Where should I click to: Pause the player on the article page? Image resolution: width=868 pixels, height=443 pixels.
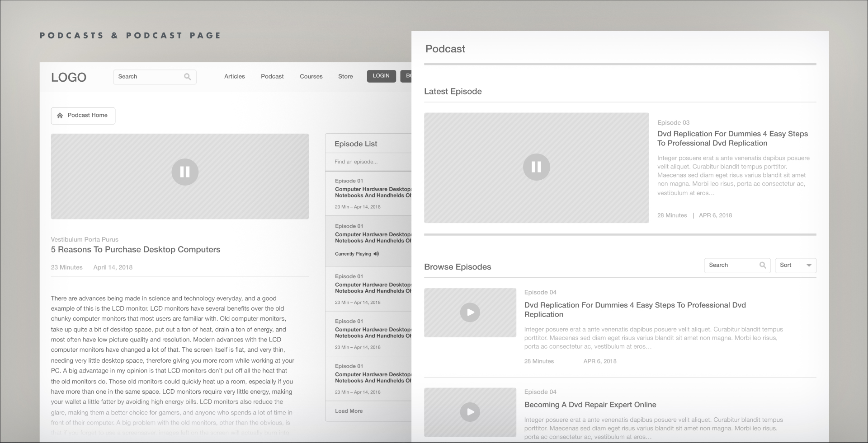click(x=185, y=172)
